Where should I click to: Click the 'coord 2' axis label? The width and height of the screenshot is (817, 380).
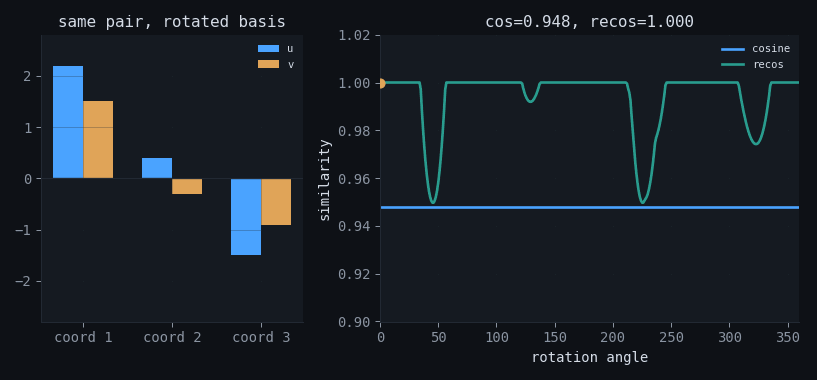172,338
